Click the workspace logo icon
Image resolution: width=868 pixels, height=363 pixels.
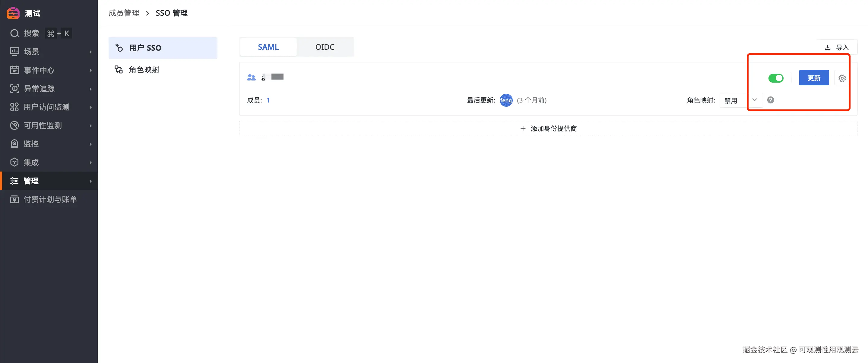13,13
